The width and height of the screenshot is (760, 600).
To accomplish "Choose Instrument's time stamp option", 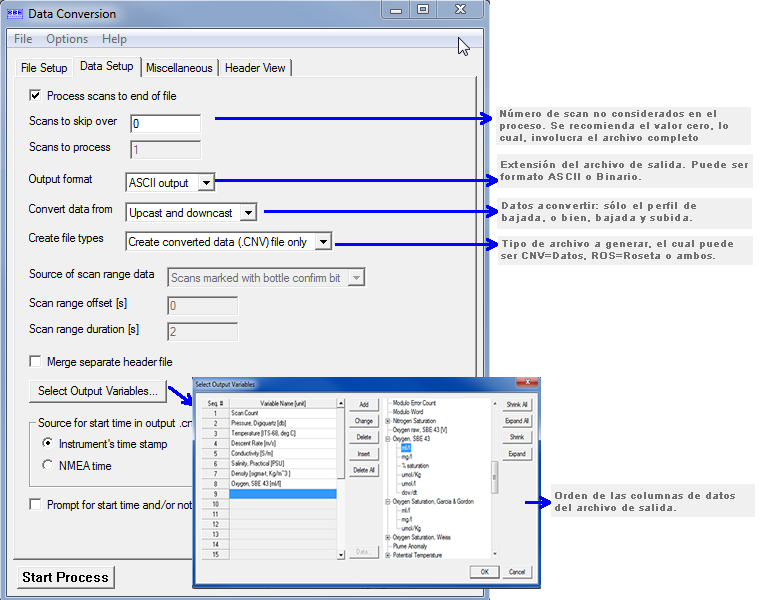I will pos(47,443).
